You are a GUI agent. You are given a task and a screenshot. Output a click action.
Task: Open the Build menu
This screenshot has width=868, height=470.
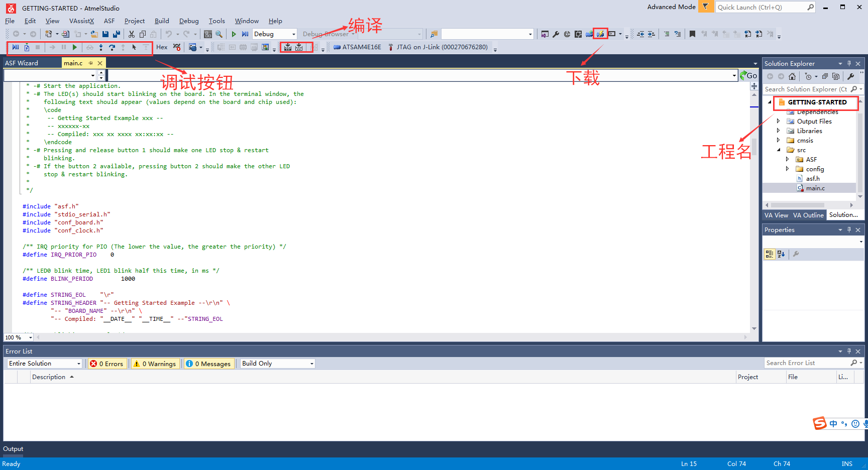pos(162,21)
